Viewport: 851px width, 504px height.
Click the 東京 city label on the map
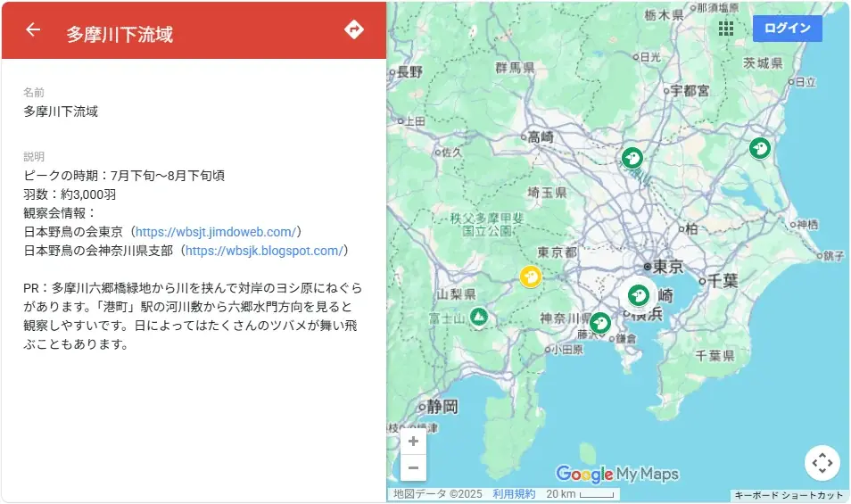[x=667, y=267]
